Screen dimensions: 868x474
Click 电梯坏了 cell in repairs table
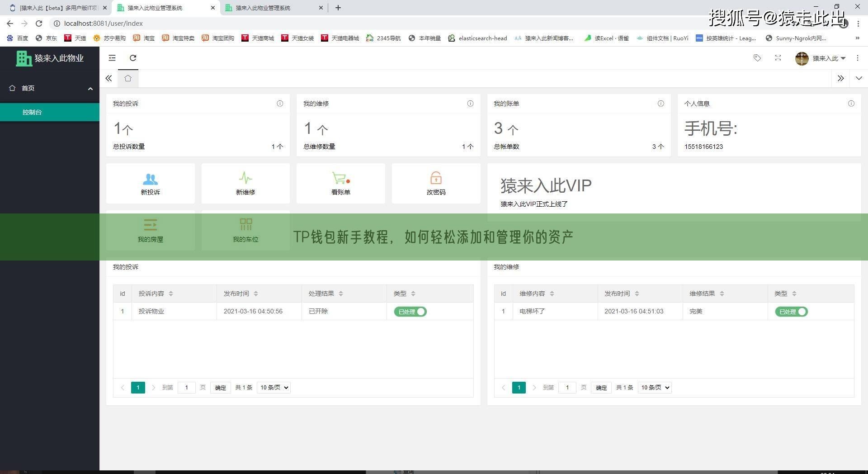pyautogui.click(x=555, y=311)
